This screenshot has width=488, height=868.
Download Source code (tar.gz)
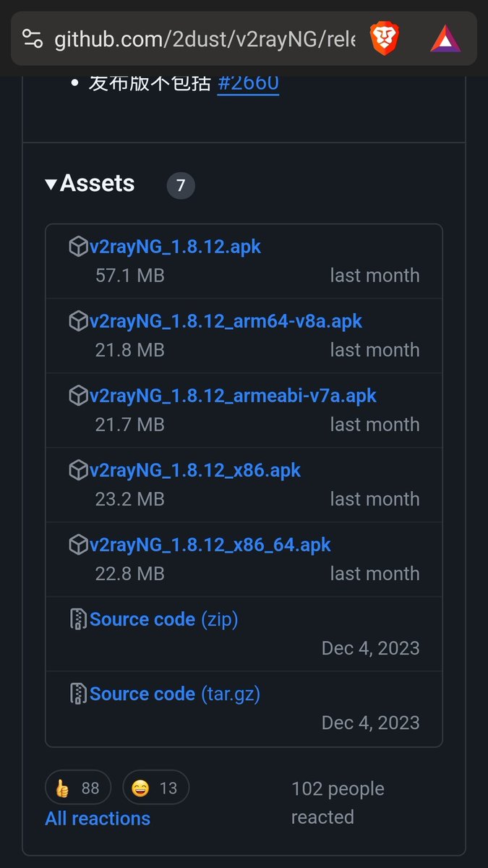pos(175,694)
